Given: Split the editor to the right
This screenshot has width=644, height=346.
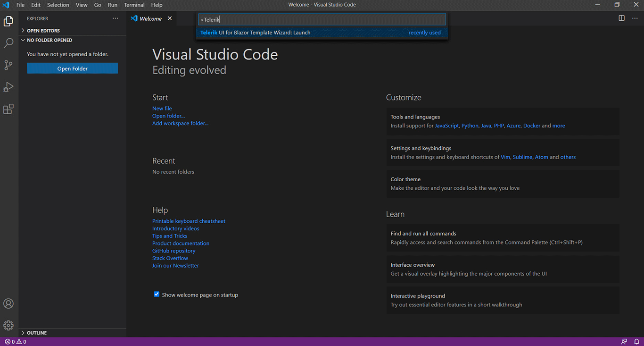Looking at the screenshot, I should click(622, 18).
